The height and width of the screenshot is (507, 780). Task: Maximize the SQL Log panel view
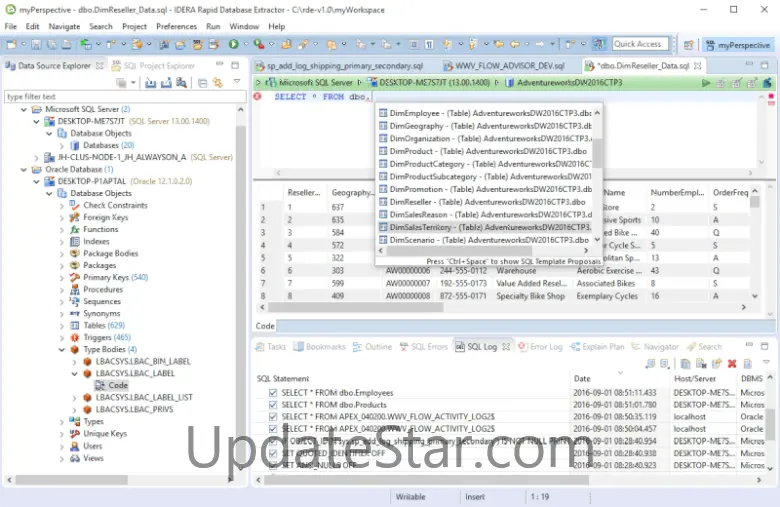point(765,346)
